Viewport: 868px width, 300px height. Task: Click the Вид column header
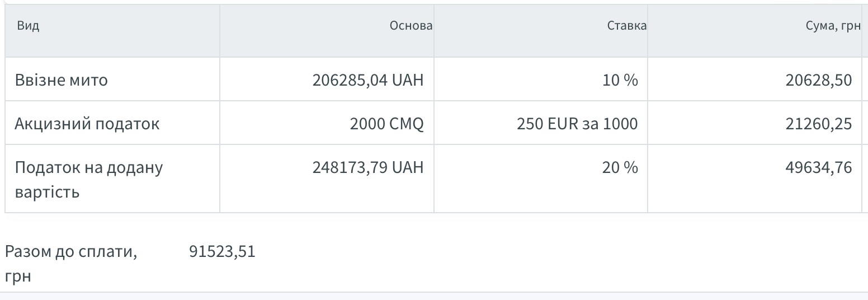pyautogui.click(x=28, y=26)
